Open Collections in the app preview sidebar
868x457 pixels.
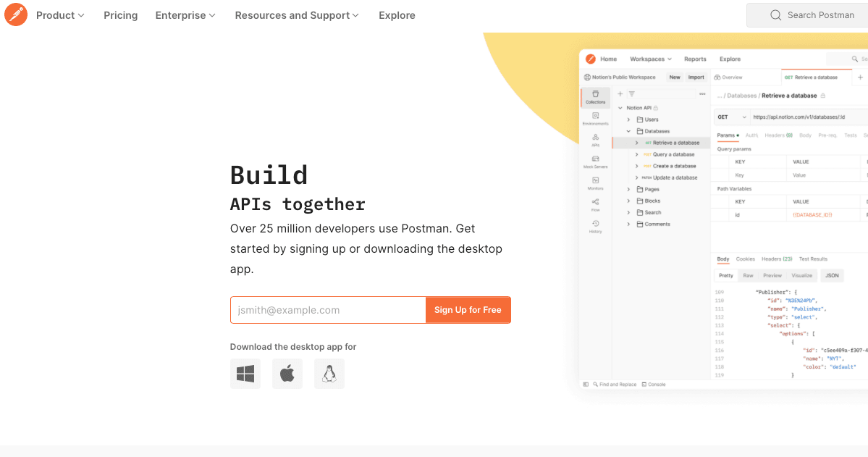tap(596, 97)
